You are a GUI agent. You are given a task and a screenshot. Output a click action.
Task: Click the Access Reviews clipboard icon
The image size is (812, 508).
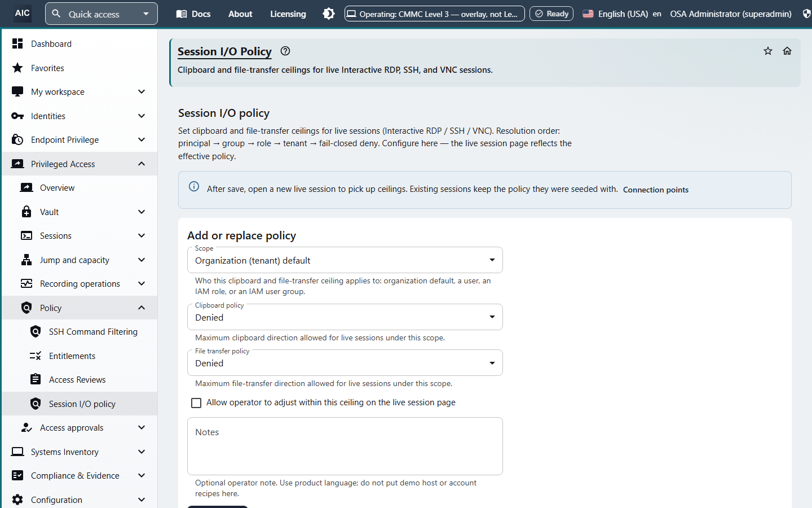(36, 380)
